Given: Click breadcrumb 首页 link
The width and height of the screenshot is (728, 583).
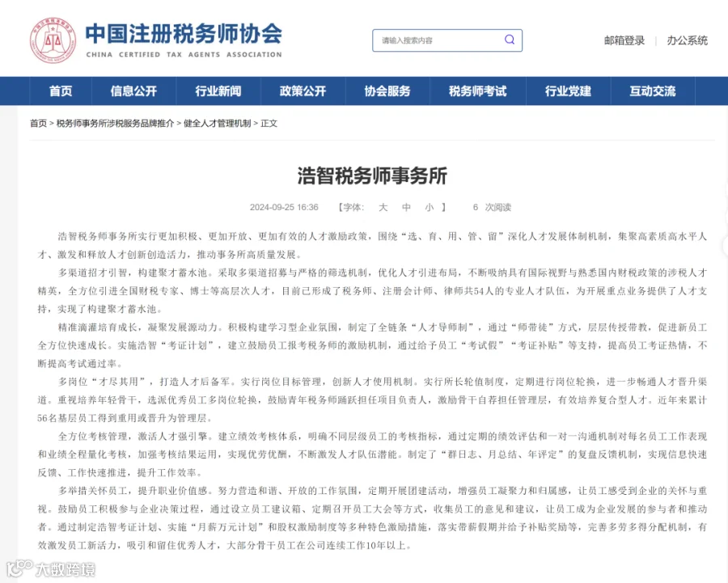Looking at the screenshot, I should click(39, 123).
